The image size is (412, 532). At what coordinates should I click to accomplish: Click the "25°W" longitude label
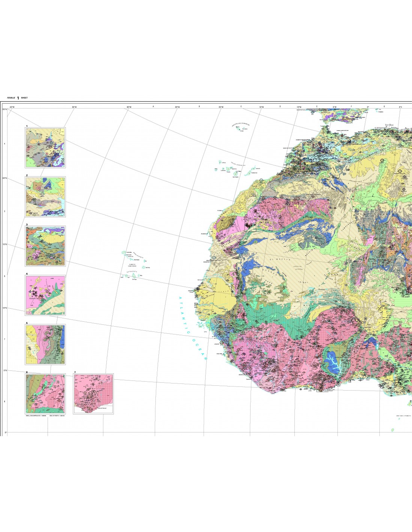[177, 107]
